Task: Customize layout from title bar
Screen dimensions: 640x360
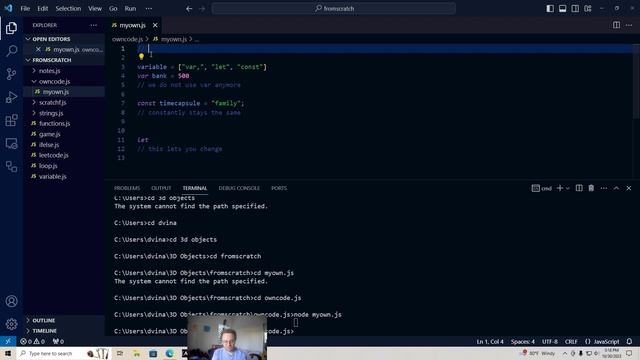Action: pos(588,8)
